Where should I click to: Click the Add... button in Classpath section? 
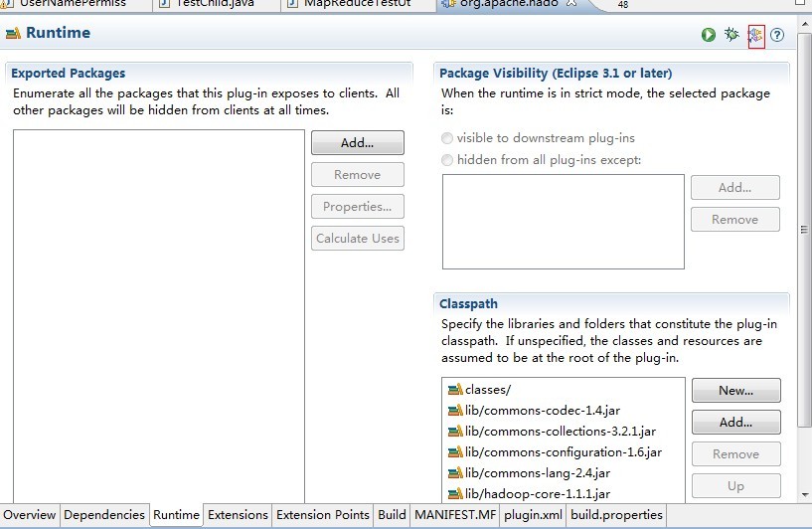coord(735,423)
